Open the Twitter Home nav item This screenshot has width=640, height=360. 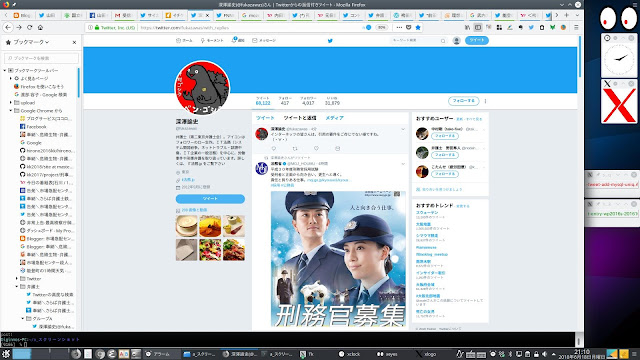pyautogui.click(x=184, y=40)
